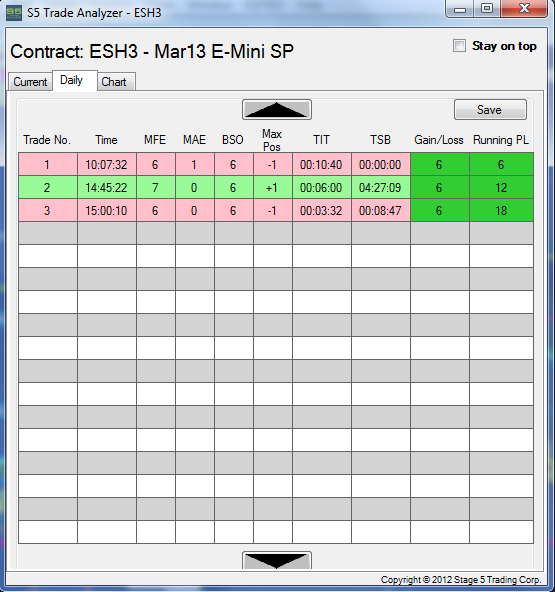
Task: Click the S5 application icon in title bar
Action: click(x=14, y=12)
